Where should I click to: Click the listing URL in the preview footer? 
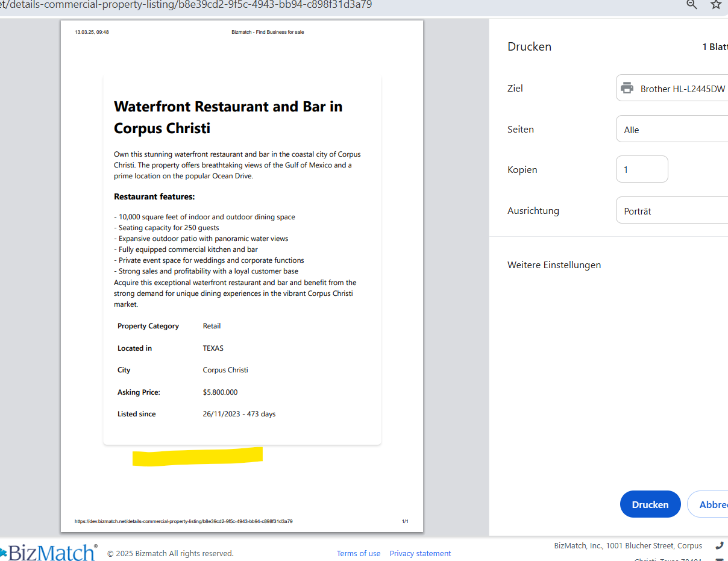point(183,521)
